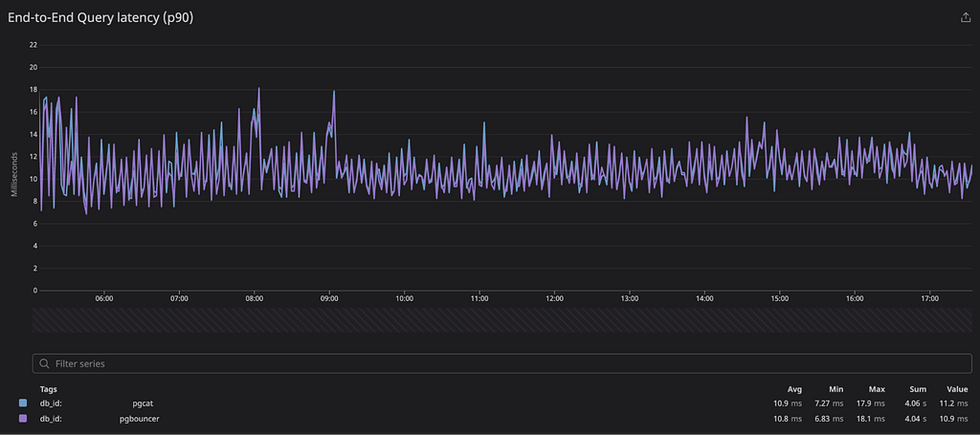Click the chart title End-to-End Query latency (p90)
The image size is (980, 435).
(100, 19)
